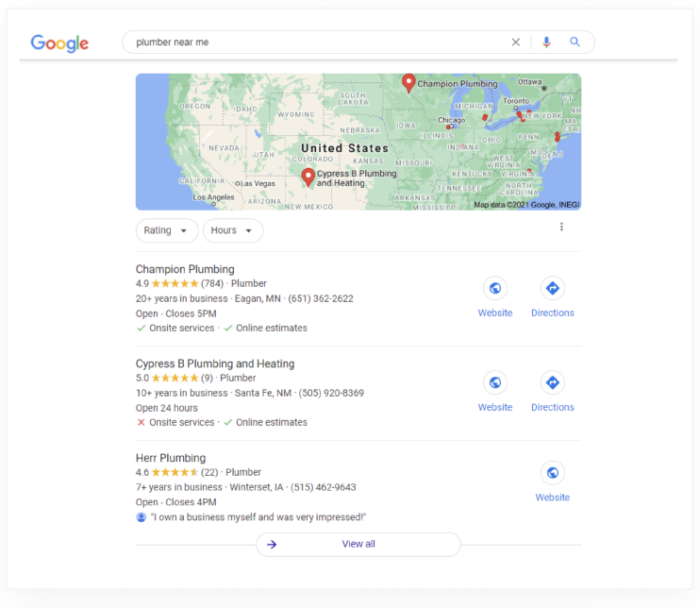700x608 pixels.
Task: Open the Hours filter dropdown
Action: (233, 230)
